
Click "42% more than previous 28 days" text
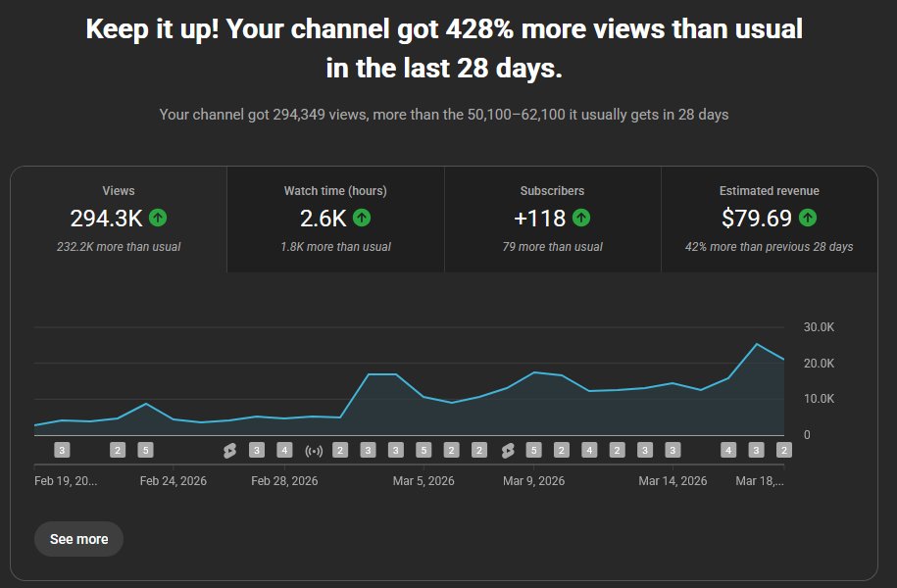[x=769, y=247]
